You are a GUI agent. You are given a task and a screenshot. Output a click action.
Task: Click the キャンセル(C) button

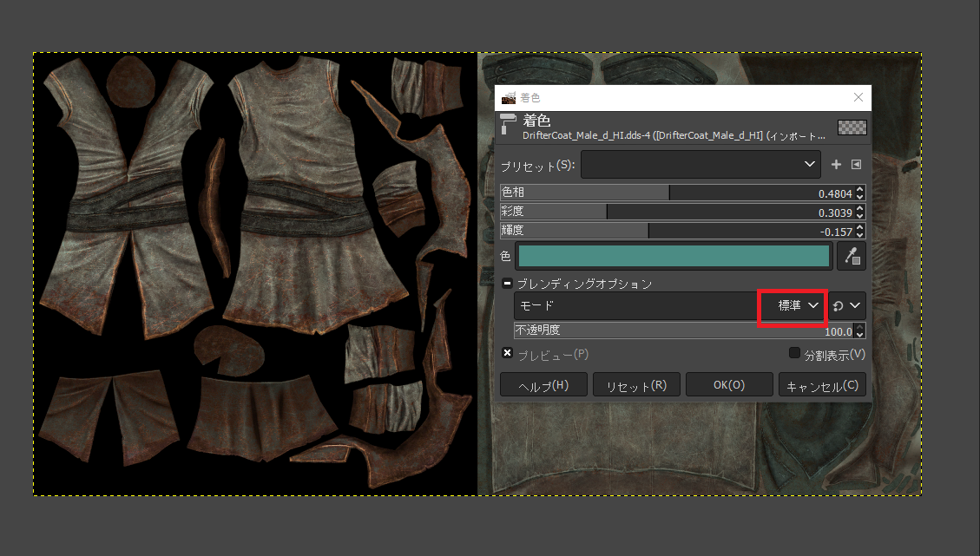(x=822, y=385)
